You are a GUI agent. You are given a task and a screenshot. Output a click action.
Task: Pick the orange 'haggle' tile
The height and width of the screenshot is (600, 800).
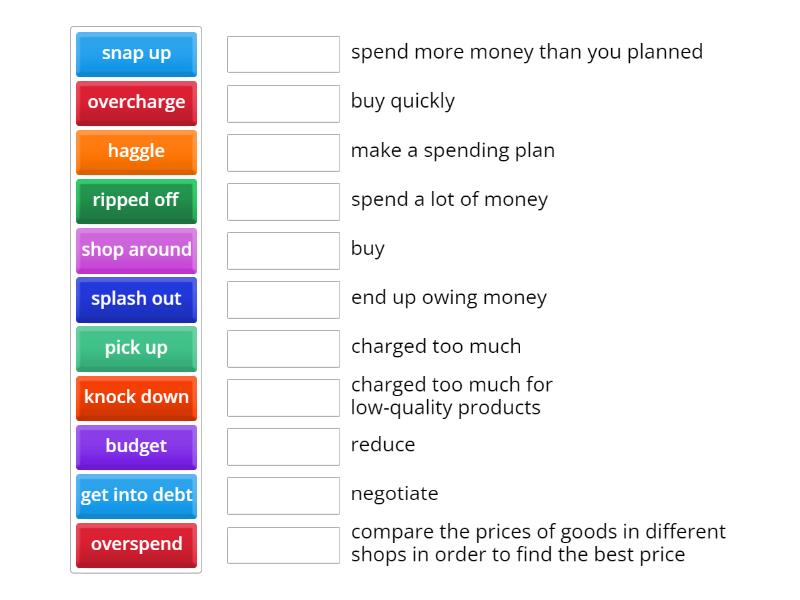pyautogui.click(x=136, y=152)
